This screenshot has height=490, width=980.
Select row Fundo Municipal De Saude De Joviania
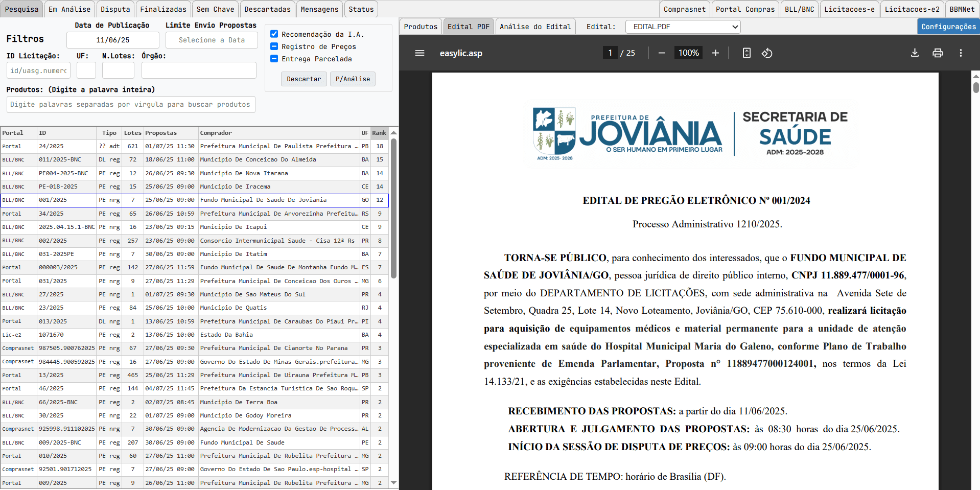point(195,200)
